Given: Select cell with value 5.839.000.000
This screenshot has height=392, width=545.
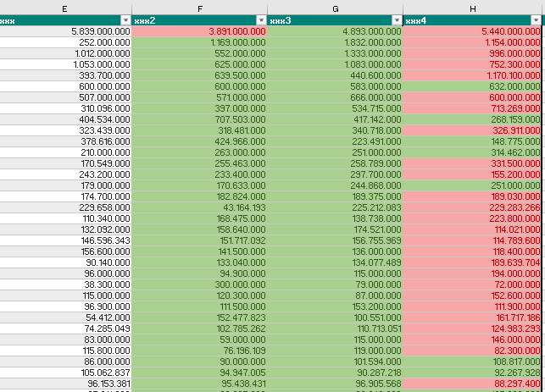Looking at the screenshot, I should [66, 31].
